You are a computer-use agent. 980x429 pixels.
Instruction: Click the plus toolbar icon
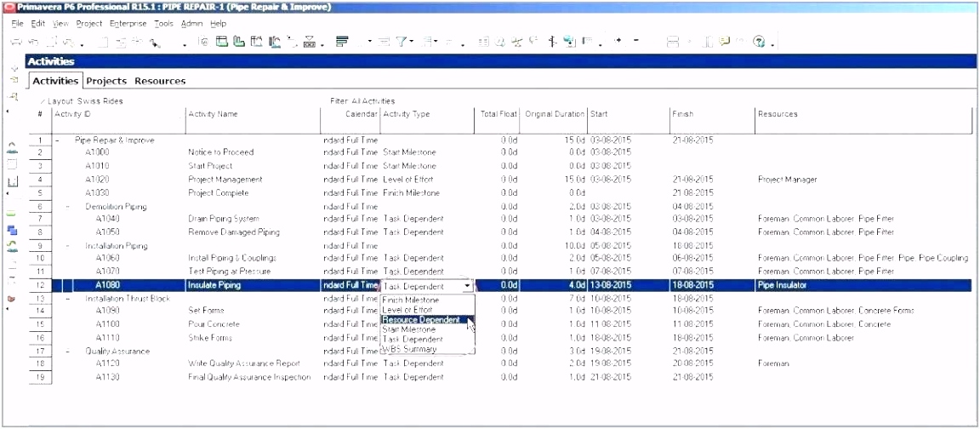[618, 41]
